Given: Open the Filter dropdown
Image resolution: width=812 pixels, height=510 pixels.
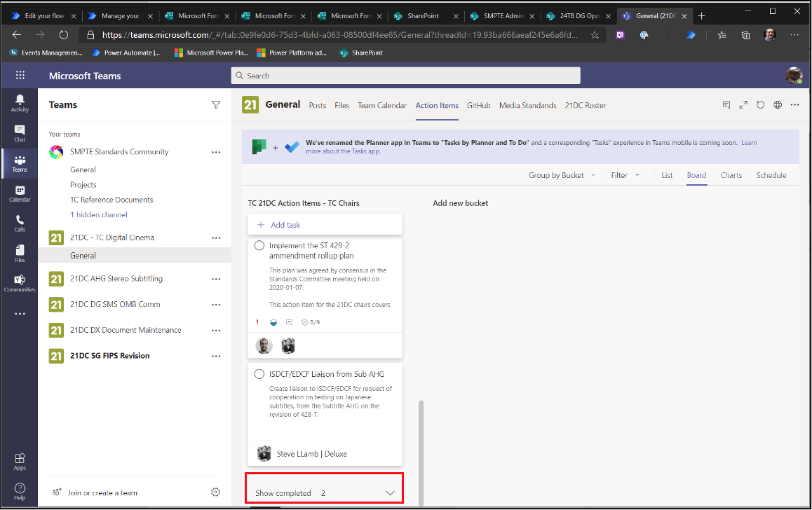Looking at the screenshot, I should coord(625,175).
